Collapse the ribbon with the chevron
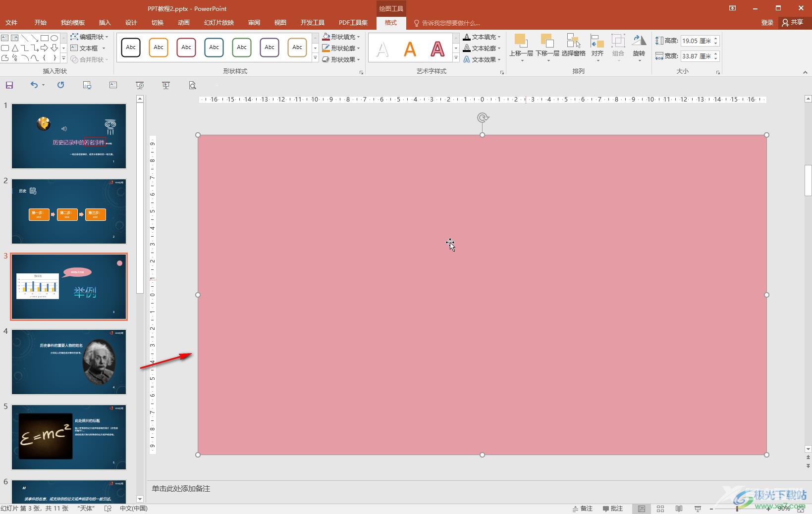The width and height of the screenshot is (812, 514). point(805,72)
